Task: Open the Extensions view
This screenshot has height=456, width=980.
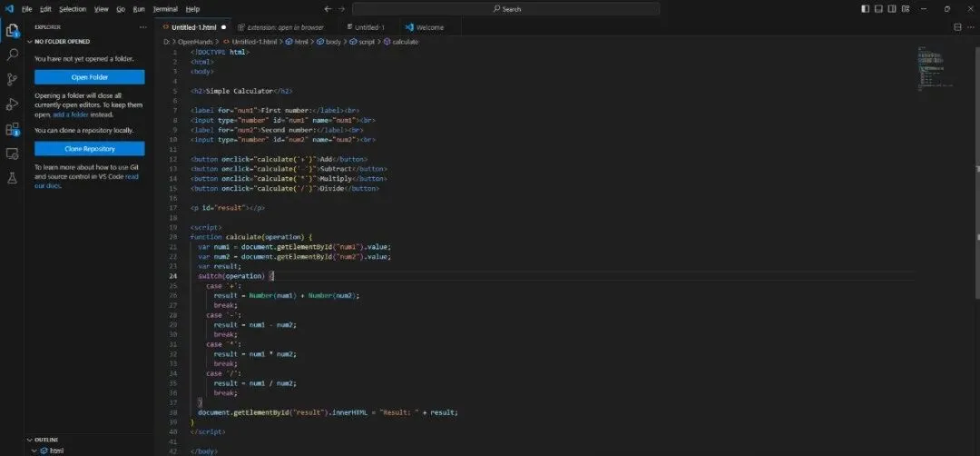Action: 12,130
